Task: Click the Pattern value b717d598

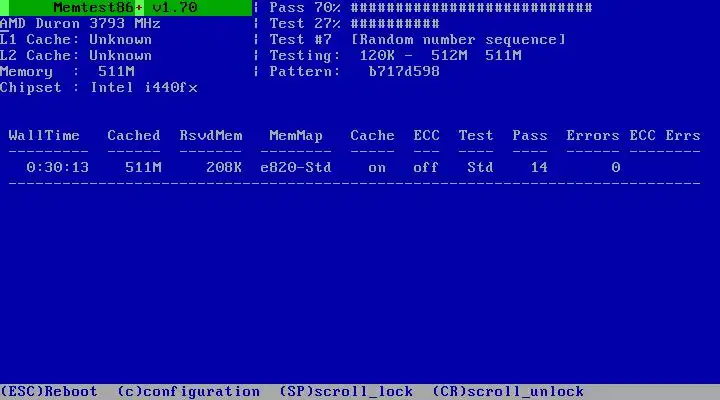Action: 404,72
